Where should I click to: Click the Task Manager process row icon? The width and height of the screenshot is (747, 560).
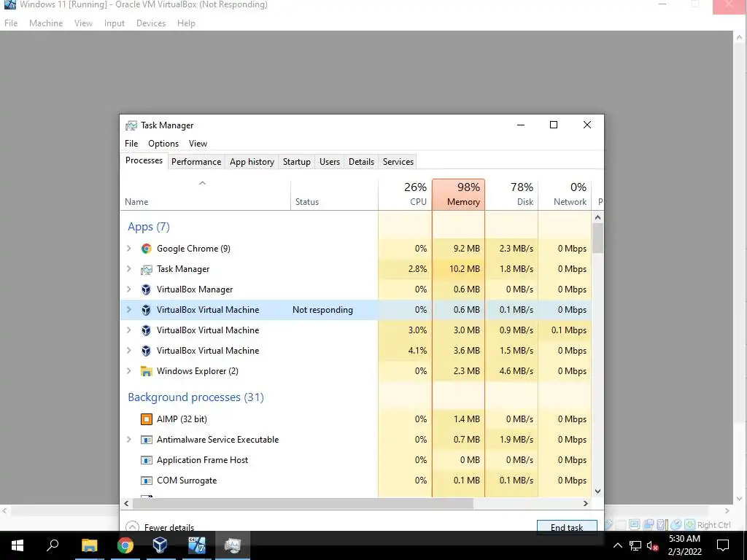pyautogui.click(x=146, y=270)
